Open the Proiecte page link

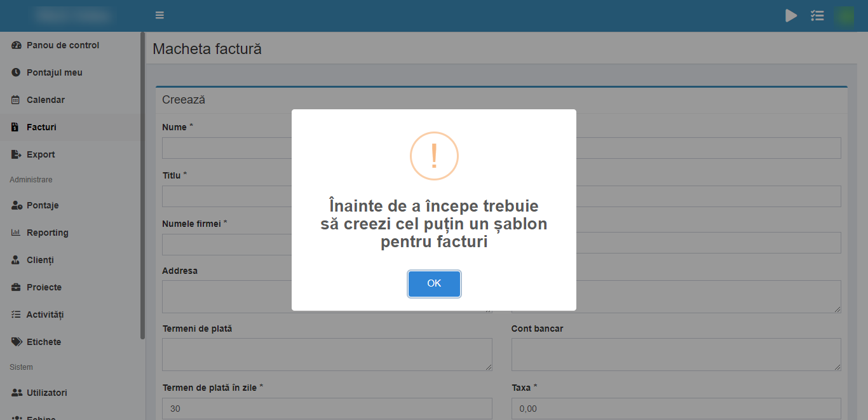pyautogui.click(x=70, y=287)
